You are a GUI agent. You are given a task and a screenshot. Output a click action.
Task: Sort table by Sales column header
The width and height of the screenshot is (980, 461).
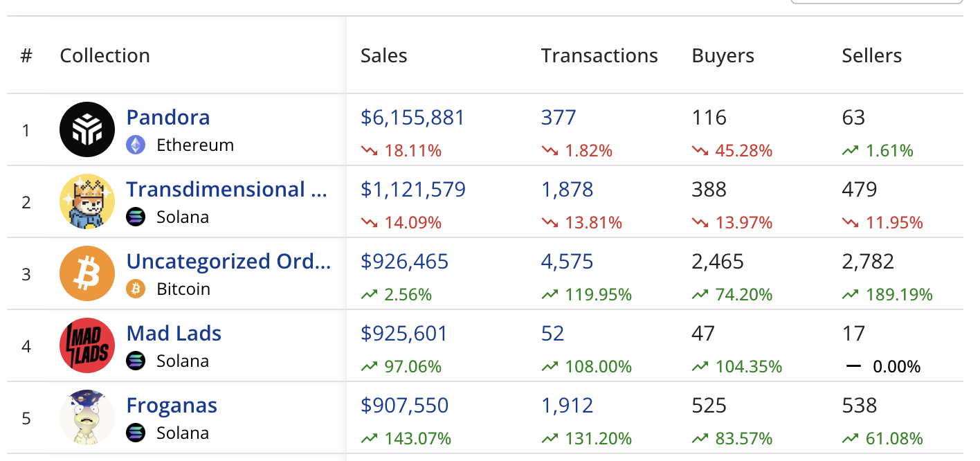[x=383, y=55]
